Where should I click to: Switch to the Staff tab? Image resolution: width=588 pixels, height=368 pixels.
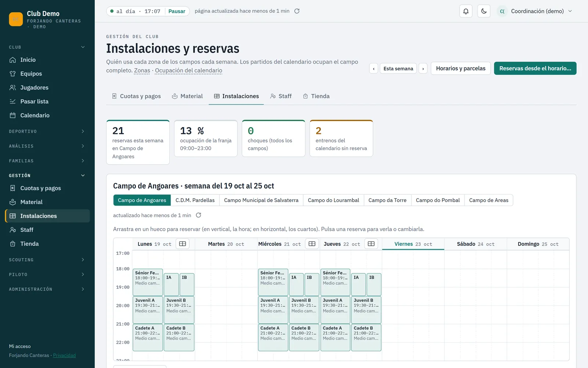coord(281,96)
